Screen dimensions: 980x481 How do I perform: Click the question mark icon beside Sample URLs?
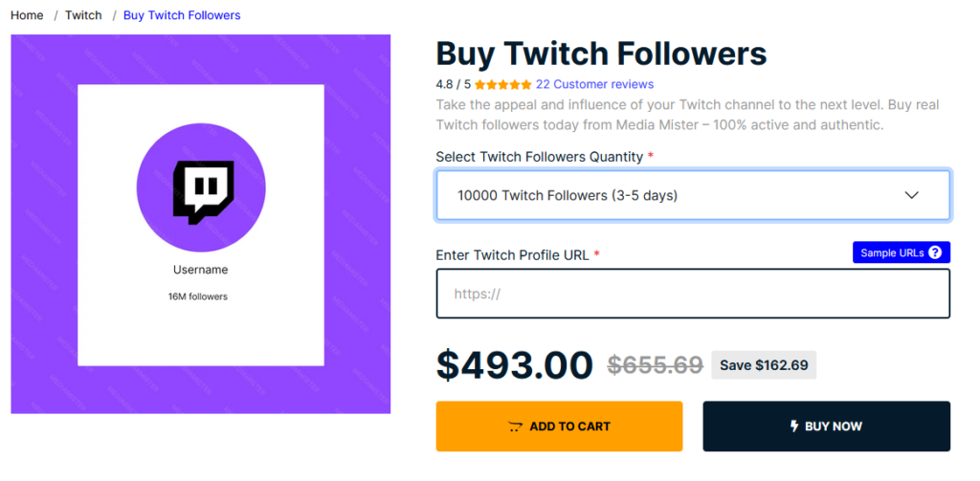pyautogui.click(x=935, y=253)
